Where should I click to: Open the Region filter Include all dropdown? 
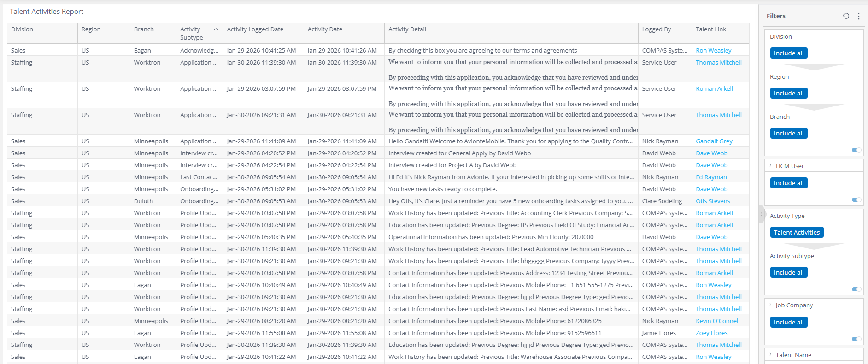pyautogui.click(x=789, y=93)
